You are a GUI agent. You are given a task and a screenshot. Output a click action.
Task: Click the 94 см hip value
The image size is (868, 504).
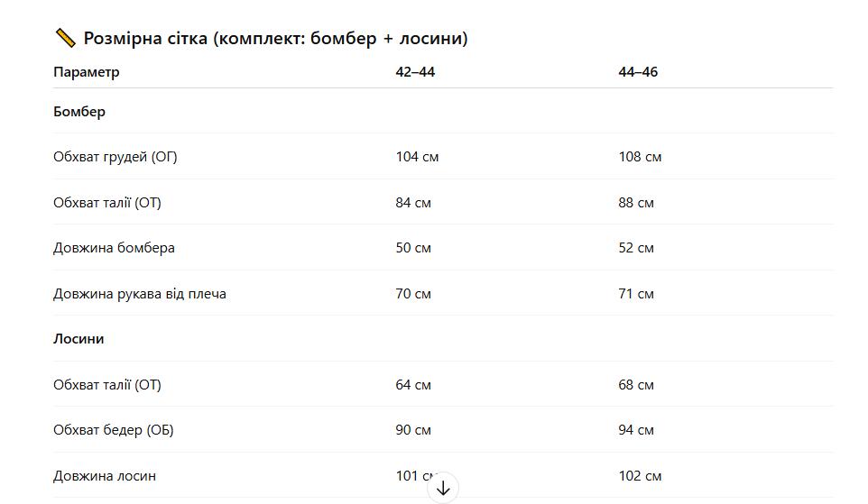point(636,430)
